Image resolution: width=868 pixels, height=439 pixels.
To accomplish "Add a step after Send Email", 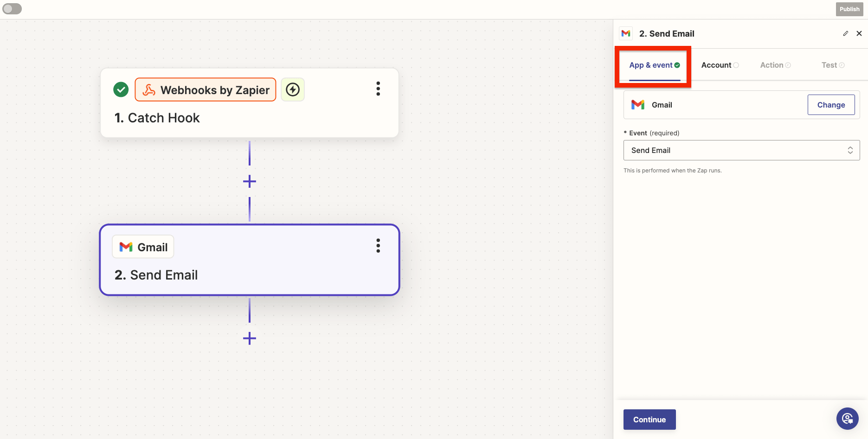I will 250,338.
